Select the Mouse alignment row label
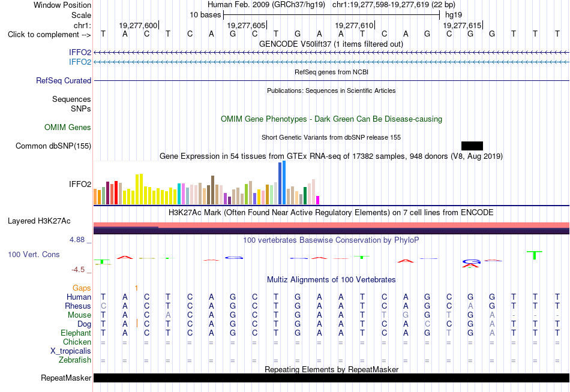Viewport: 570px width, 392px height. (x=79, y=315)
